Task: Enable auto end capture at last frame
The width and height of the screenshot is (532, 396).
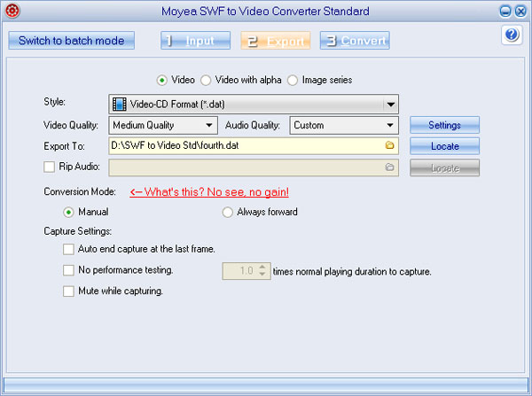Action: pos(68,249)
